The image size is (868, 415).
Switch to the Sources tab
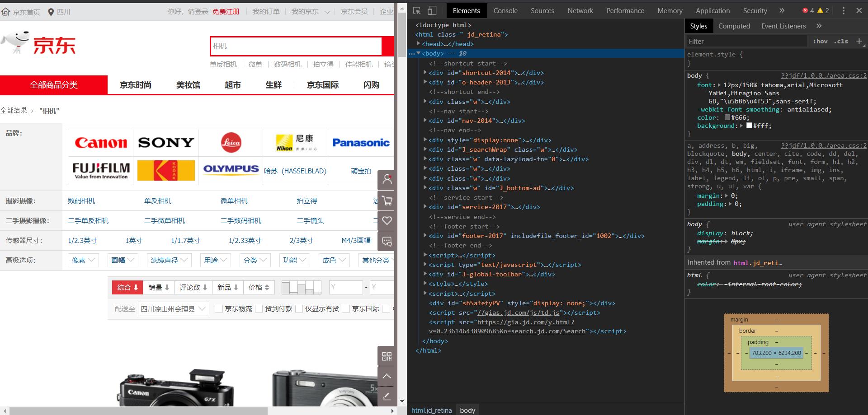542,10
